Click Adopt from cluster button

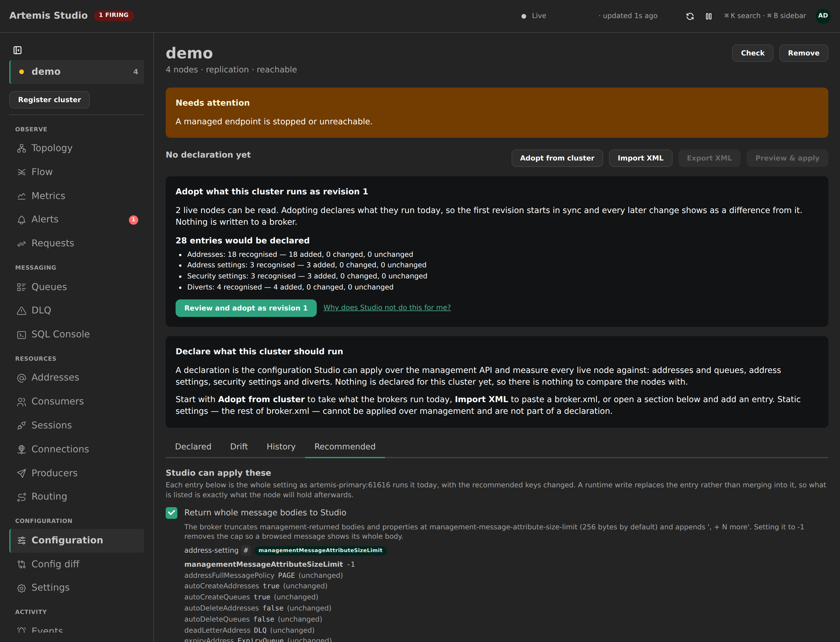(557, 158)
